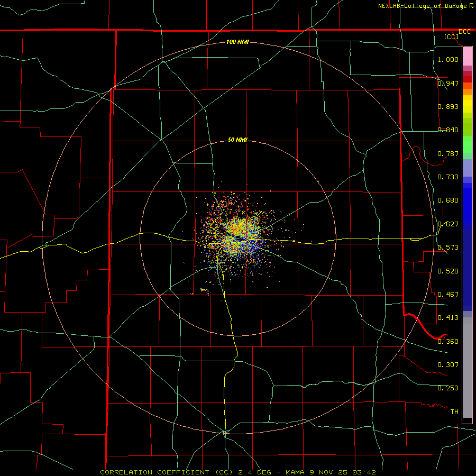Click the 0.520 scale value
Image resolution: width=476 pixels, height=476 pixels.
pyautogui.click(x=448, y=271)
